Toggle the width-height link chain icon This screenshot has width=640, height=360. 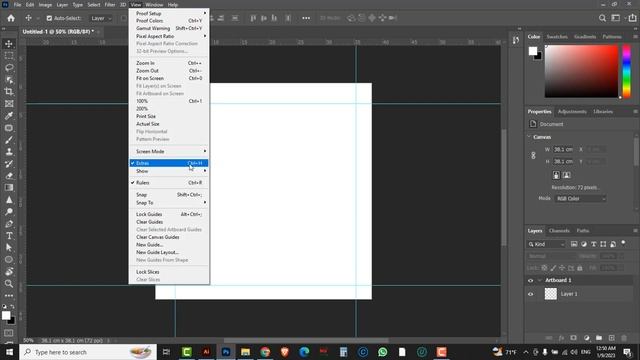pyautogui.click(x=533, y=156)
